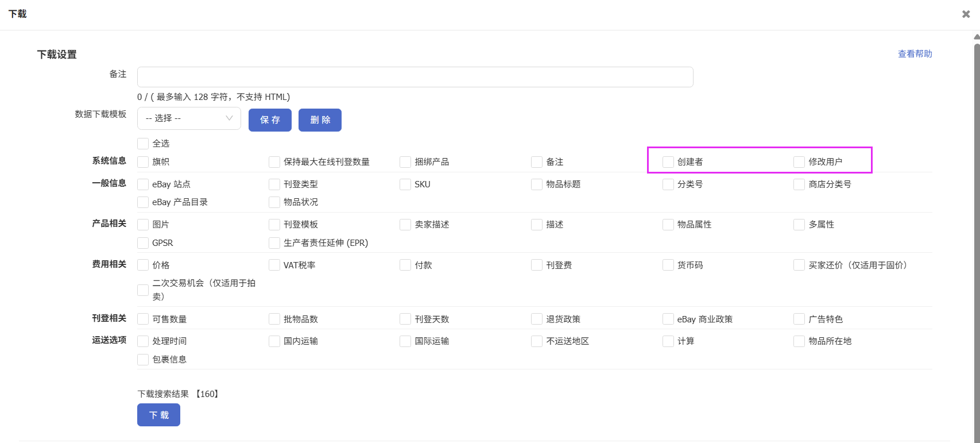
Task: Click the 下载 button to download results
Action: pos(158,415)
